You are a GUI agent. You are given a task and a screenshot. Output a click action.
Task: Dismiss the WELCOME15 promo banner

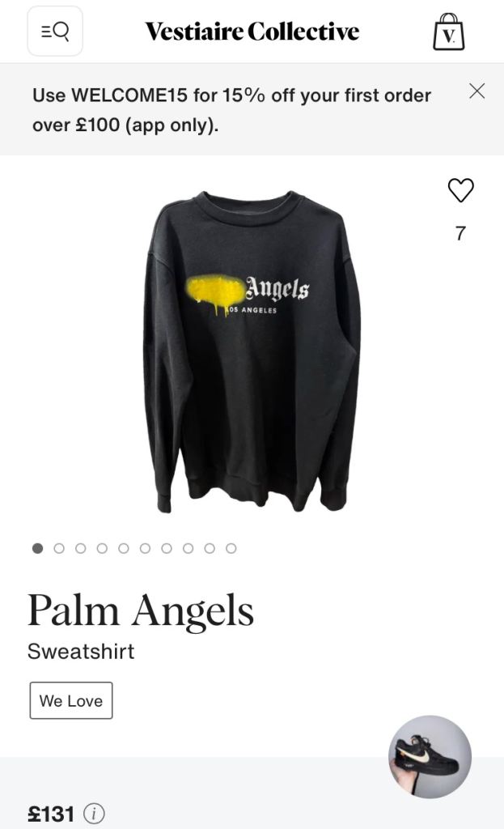pos(476,91)
